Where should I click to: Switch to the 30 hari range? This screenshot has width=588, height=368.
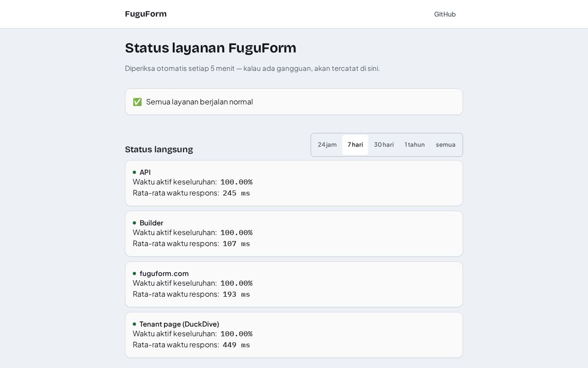click(384, 144)
